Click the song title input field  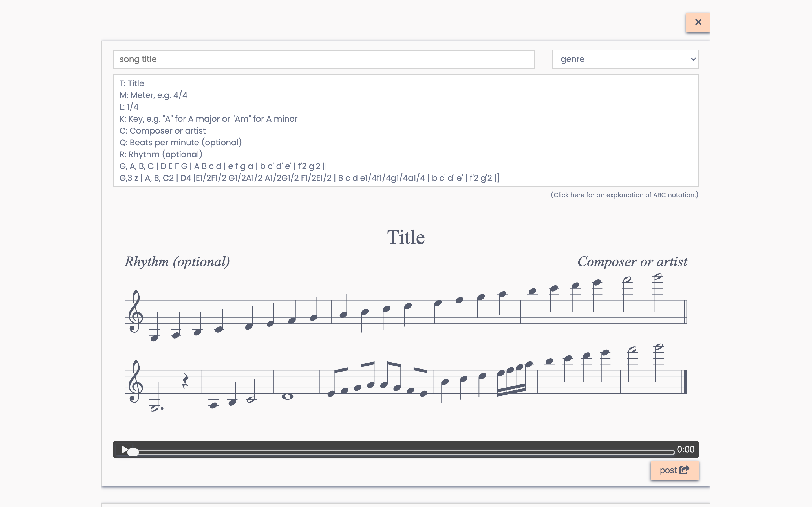[x=323, y=59]
